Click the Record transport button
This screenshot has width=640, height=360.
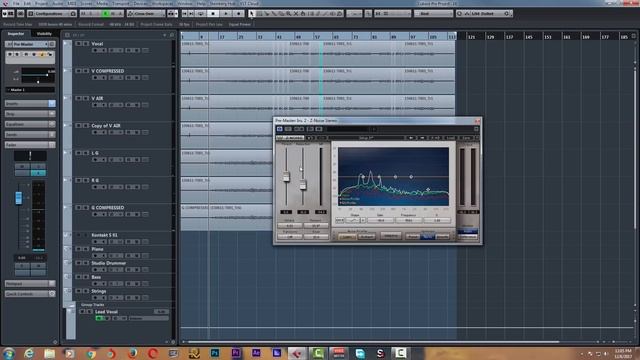[x=239, y=13]
